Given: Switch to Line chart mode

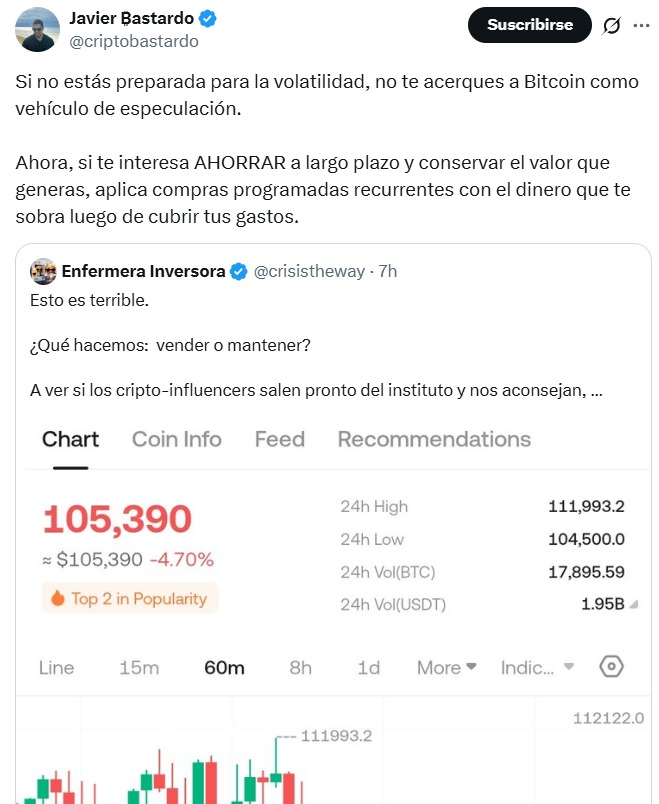Looking at the screenshot, I should coord(57,666).
